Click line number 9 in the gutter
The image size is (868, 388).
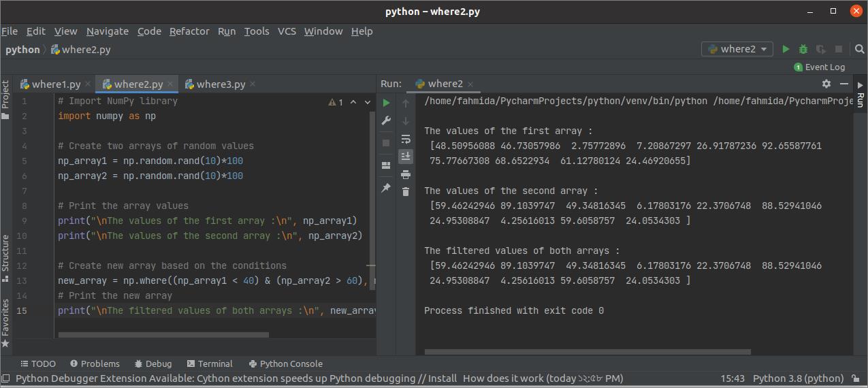[x=24, y=221]
